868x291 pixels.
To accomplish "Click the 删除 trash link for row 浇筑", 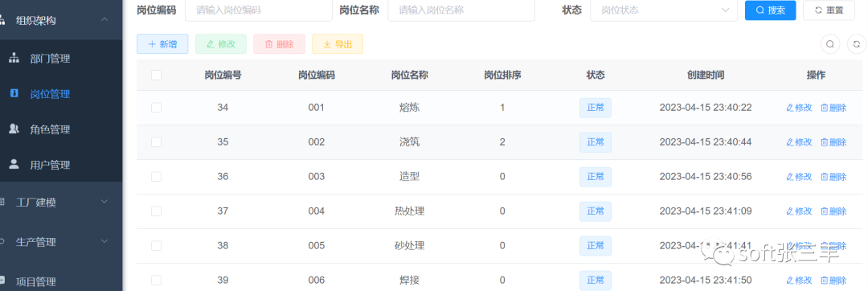I will click(x=833, y=142).
